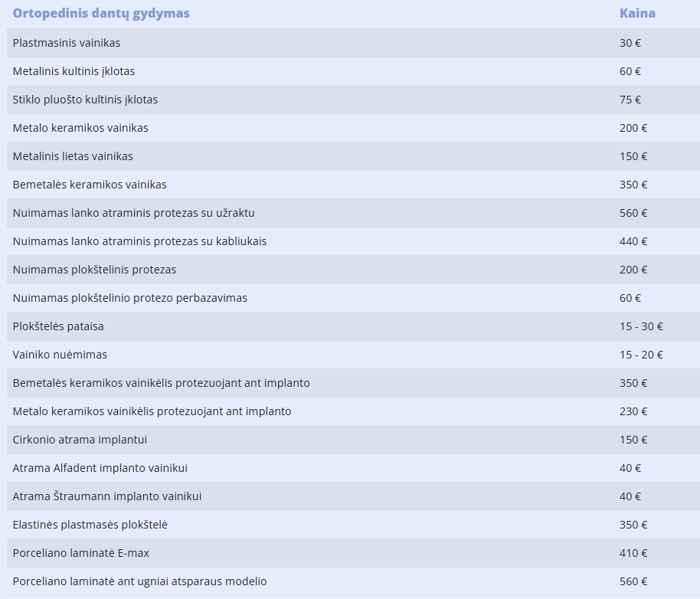Select 'Cirkonio atrama implantui' row name

(x=80, y=440)
